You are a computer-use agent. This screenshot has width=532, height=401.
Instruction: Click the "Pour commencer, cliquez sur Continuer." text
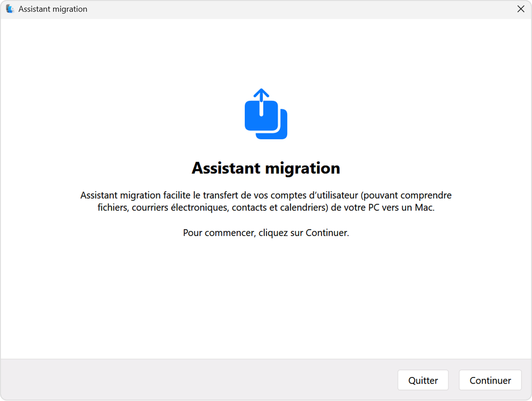point(266,232)
